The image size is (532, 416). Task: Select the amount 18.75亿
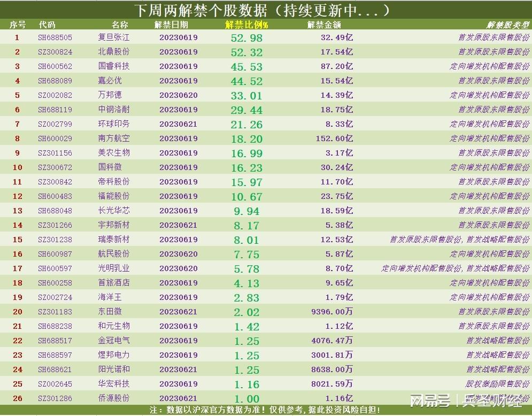(337, 110)
